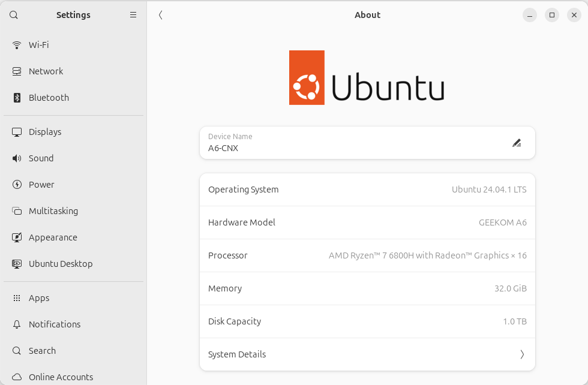Open the Network settings panel
588x385 pixels.
click(x=73, y=71)
